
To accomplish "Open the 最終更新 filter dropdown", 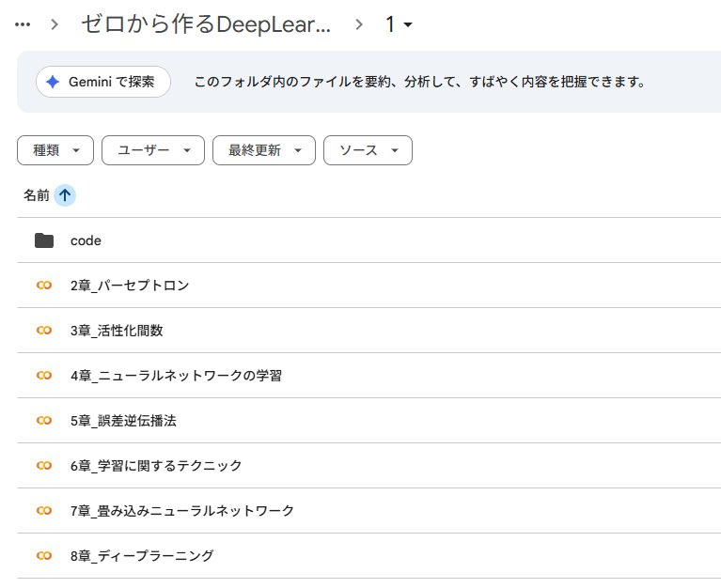I will point(264,150).
